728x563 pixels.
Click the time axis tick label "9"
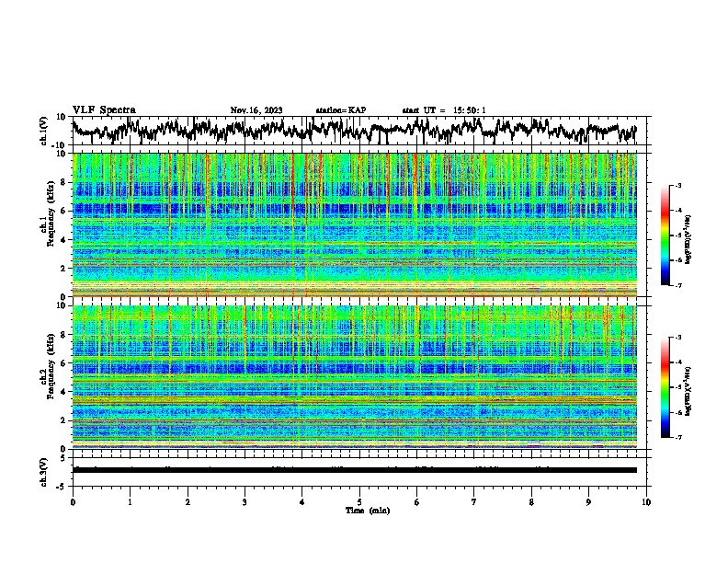588,502
